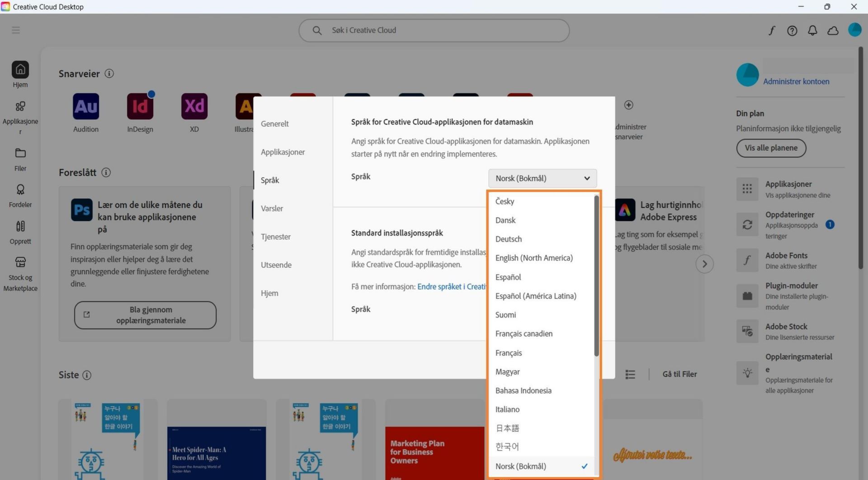Choose Bahasa Indonesia in the language list
Image resolution: width=868 pixels, height=480 pixels.
542,390
